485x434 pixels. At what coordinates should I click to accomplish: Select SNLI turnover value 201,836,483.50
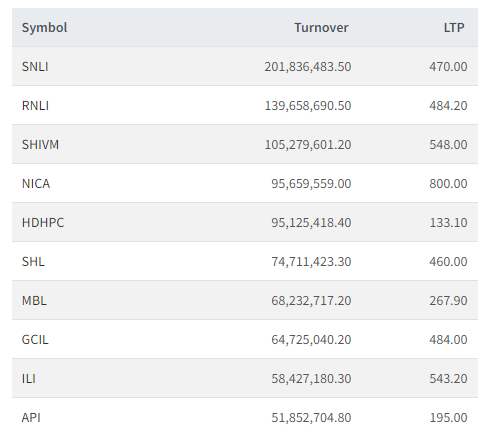tap(308, 67)
